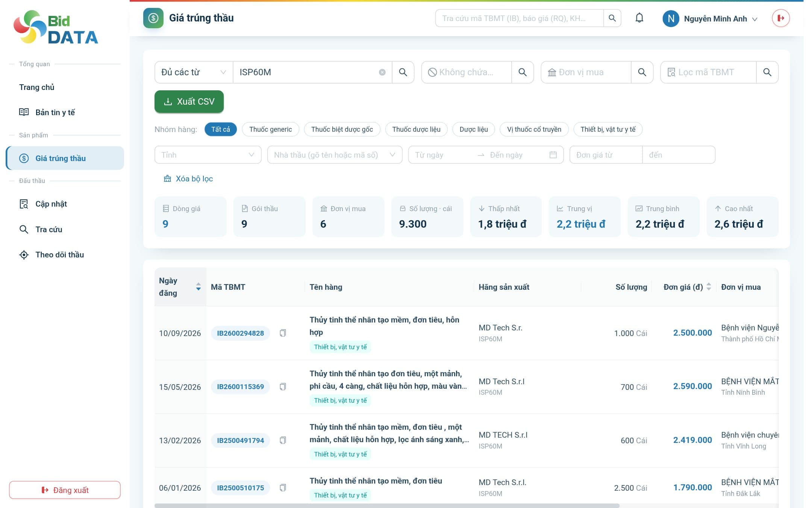The width and height of the screenshot is (812, 508).
Task: Click Xóa bộ lọc to reset filters
Action: [188, 179]
